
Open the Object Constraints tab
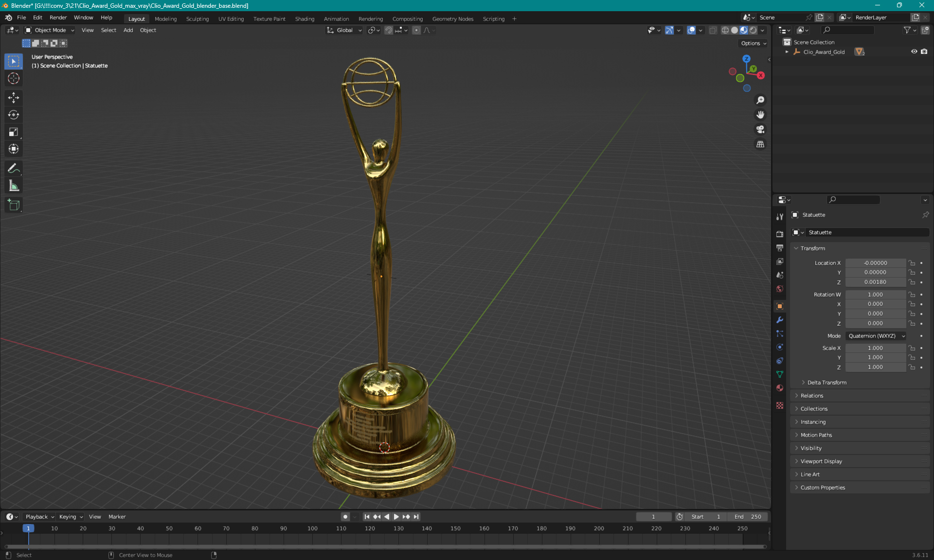(780, 361)
